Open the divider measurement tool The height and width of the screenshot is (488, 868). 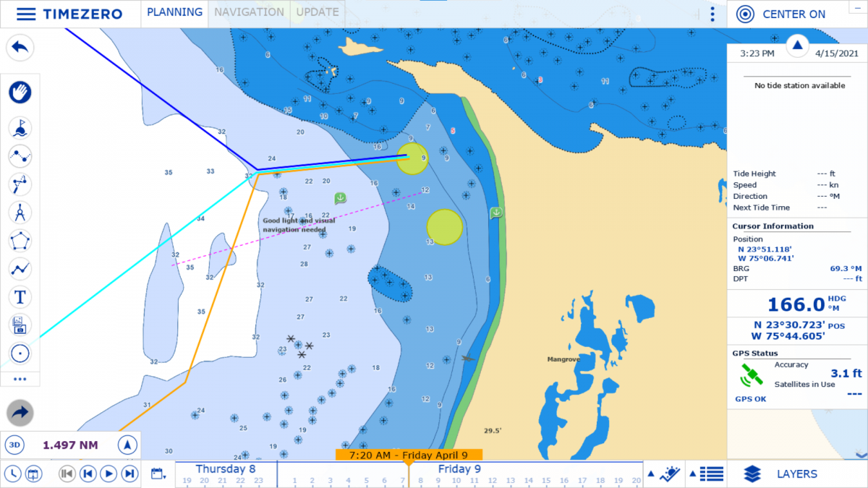tap(20, 212)
